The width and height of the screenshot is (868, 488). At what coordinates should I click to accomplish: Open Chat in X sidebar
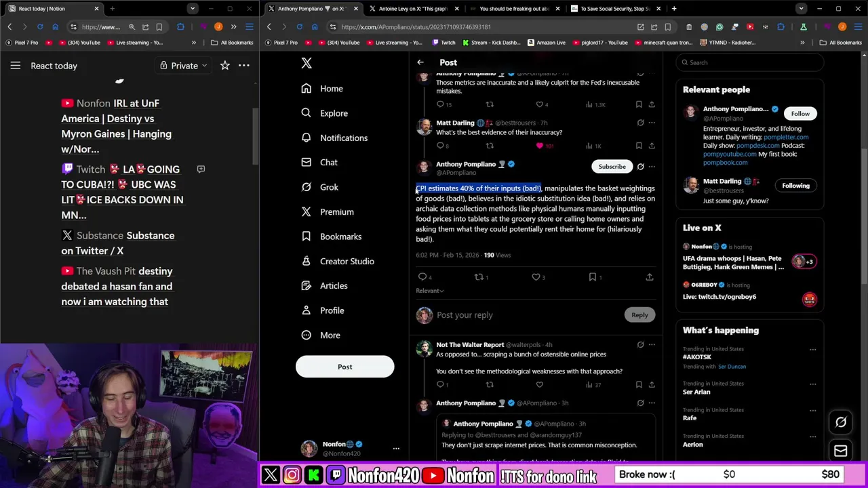320,163
